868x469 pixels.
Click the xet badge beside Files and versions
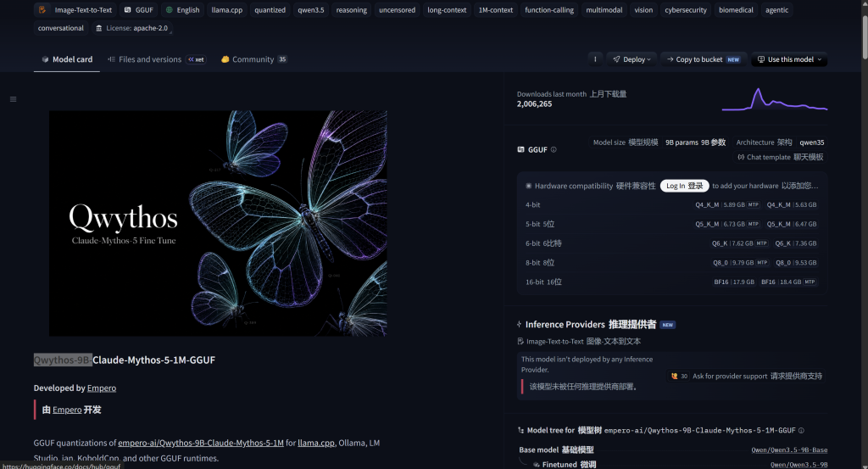(x=196, y=59)
